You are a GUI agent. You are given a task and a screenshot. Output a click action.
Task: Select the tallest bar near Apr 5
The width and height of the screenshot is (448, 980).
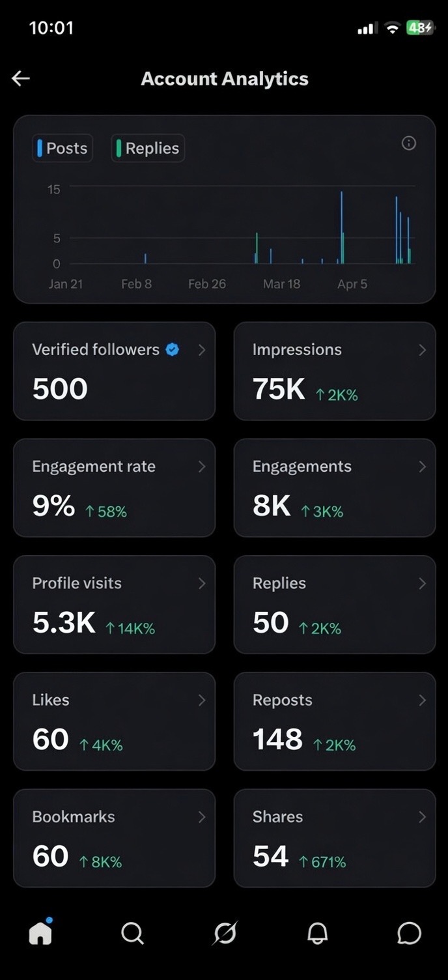tap(341, 227)
